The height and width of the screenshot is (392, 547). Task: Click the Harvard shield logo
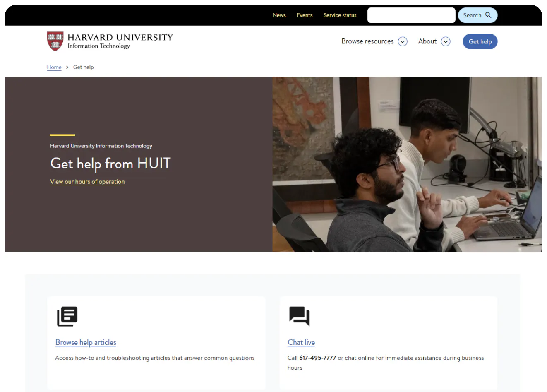(55, 41)
